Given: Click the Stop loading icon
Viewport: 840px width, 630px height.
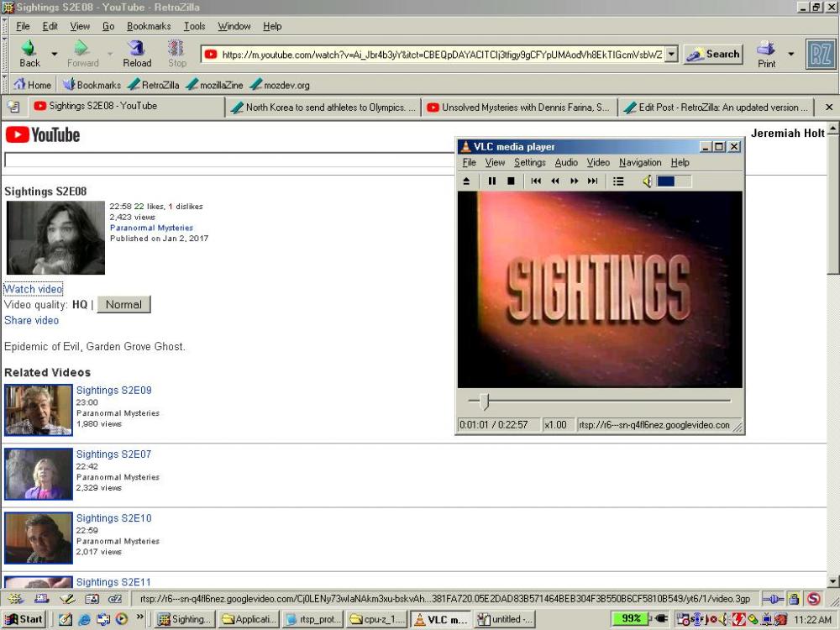Looking at the screenshot, I should click(x=176, y=49).
